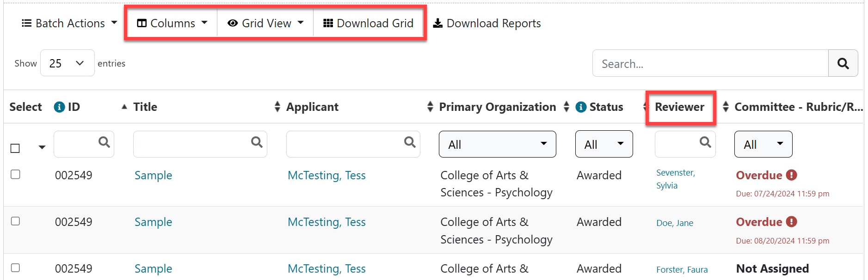Click the search magnifier button
The height and width of the screenshot is (280, 868).
[x=843, y=64]
